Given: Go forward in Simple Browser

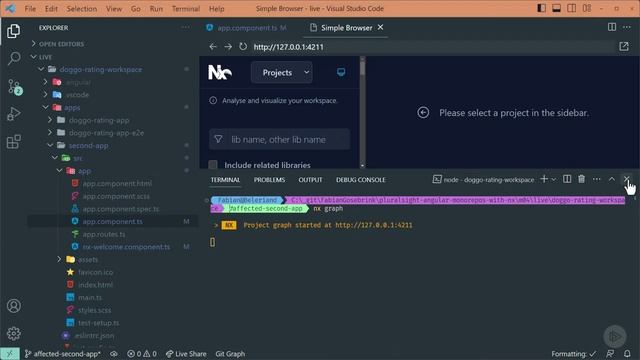Looking at the screenshot, I should click(228, 47).
